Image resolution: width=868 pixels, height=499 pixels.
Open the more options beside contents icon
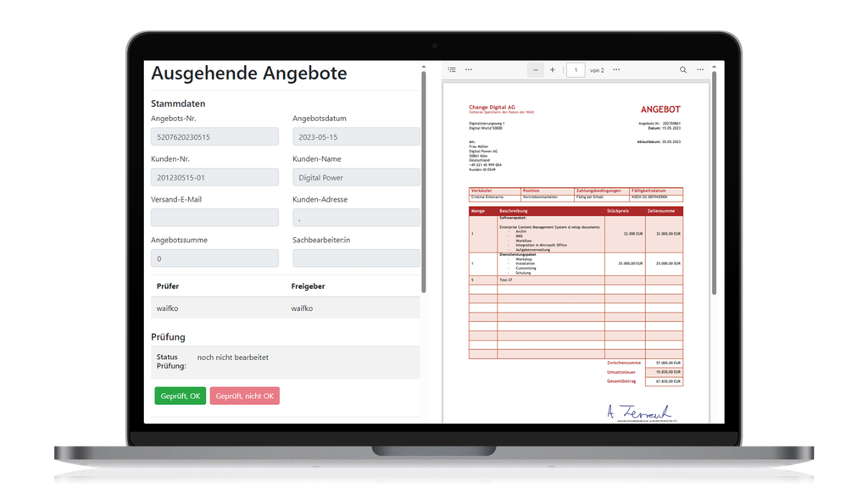click(469, 69)
